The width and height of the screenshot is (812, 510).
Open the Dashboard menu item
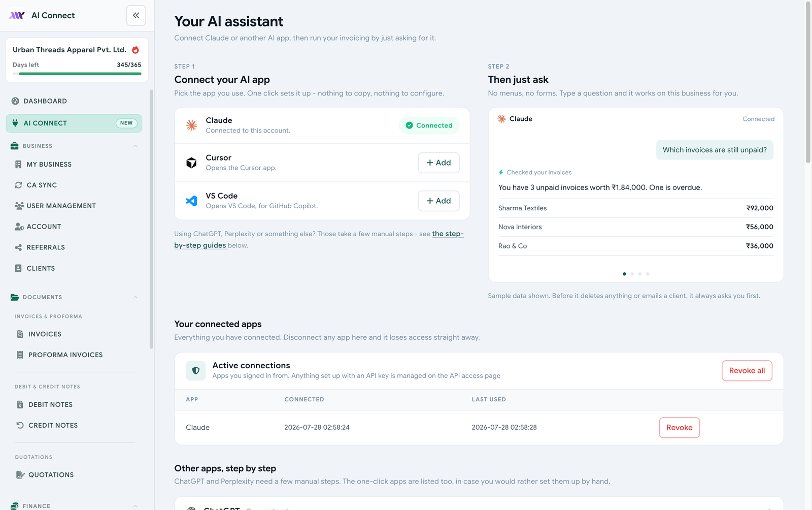[74, 101]
